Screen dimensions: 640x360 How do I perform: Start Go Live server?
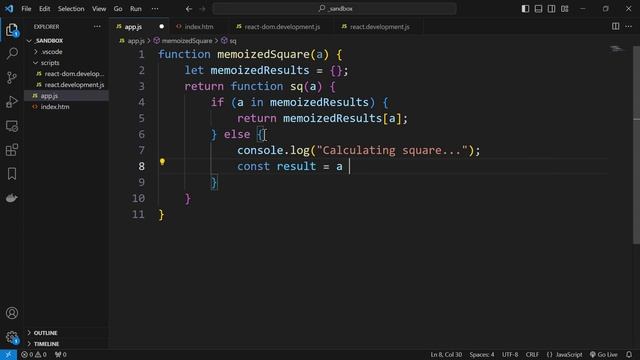(x=604, y=355)
